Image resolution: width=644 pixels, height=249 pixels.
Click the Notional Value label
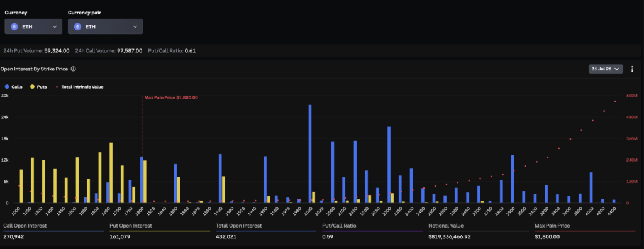pyautogui.click(x=446, y=226)
